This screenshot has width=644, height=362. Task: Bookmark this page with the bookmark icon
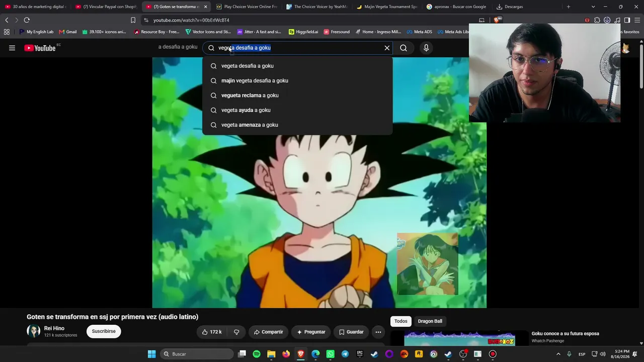133,20
